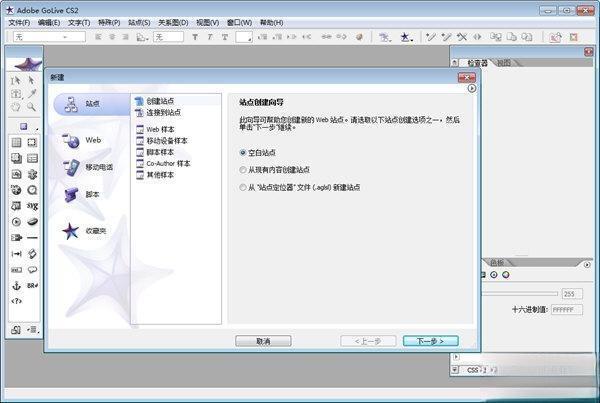
Task: Choose the circular play-button media object
Action: [x=16, y=222]
